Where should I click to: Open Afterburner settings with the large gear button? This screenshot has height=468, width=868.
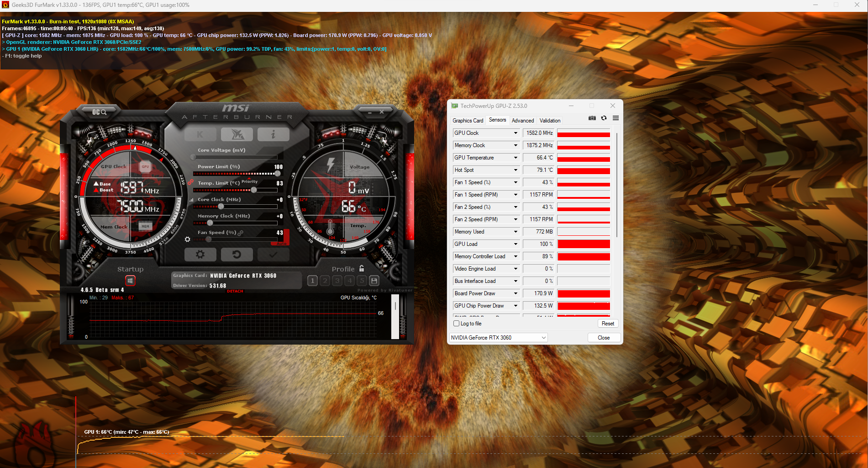[200, 255]
